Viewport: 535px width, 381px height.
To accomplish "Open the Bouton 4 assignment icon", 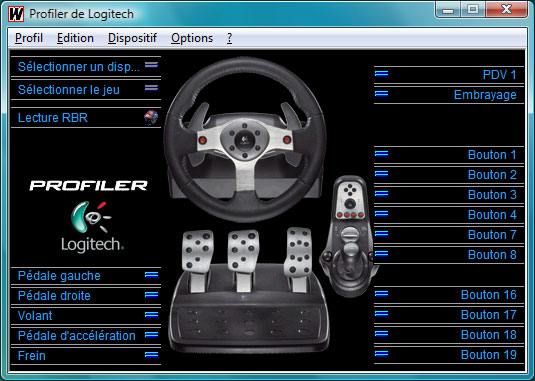I will click(381, 213).
